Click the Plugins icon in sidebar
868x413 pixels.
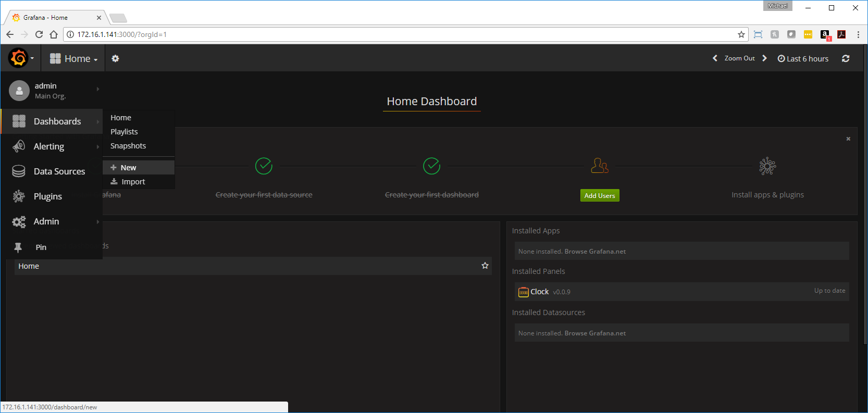tap(19, 196)
